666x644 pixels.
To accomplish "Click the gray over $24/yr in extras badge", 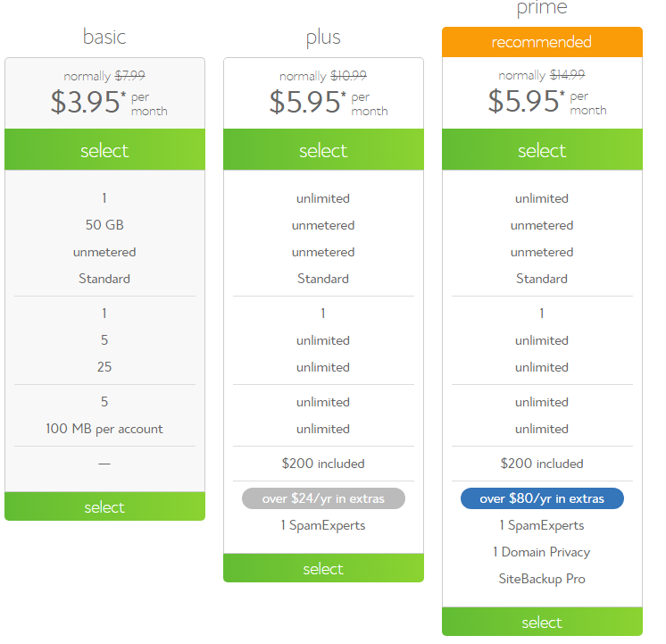I will point(323,498).
